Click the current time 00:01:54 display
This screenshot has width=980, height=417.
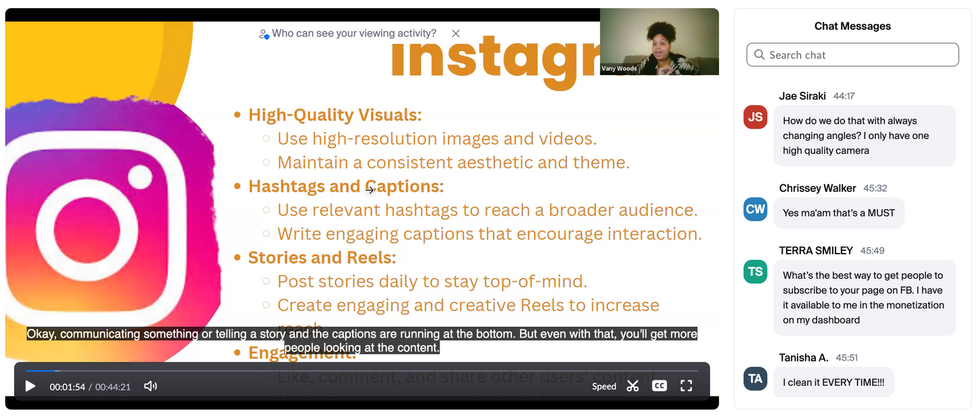click(x=67, y=387)
